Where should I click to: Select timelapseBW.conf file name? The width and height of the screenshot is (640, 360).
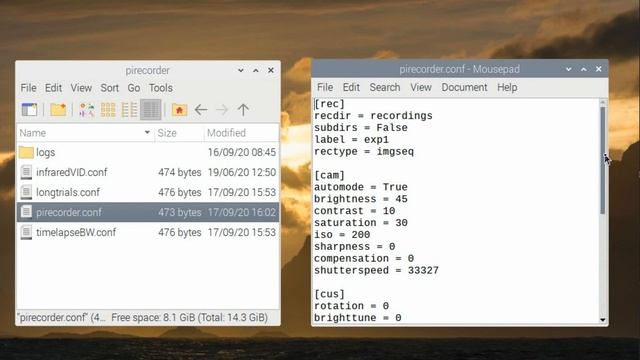[x=76, y=232]
